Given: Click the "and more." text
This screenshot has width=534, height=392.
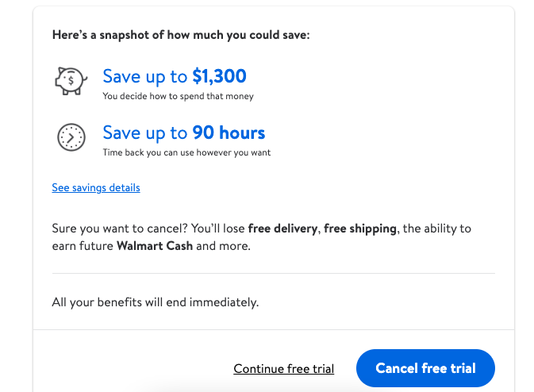Looking at the screenshot, I should (223, 246).
